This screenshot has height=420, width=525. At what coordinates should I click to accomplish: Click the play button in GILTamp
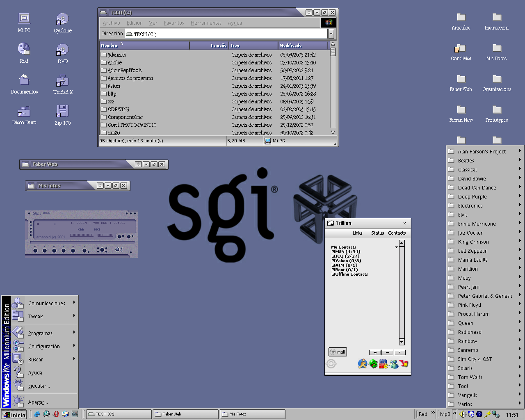click(44, 250)
